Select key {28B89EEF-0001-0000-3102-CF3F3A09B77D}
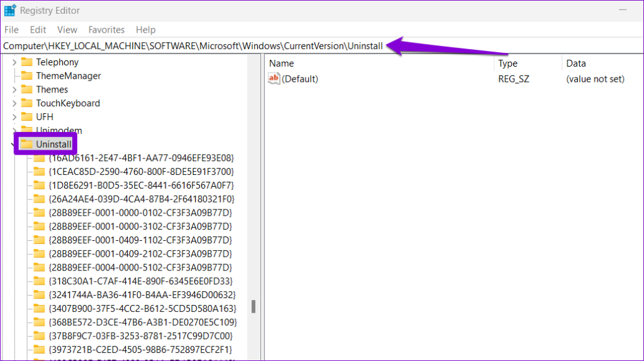Image resolution: width=644 pixels, height=361 pixels. click(140, 226)
